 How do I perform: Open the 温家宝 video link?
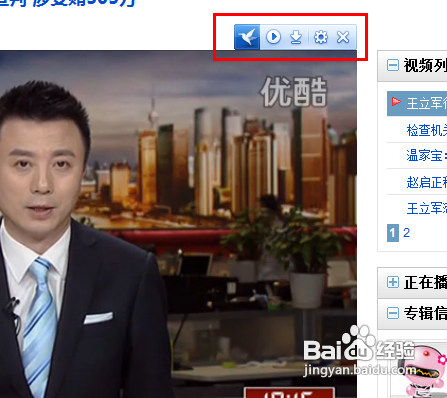click(x=427, y=156)
